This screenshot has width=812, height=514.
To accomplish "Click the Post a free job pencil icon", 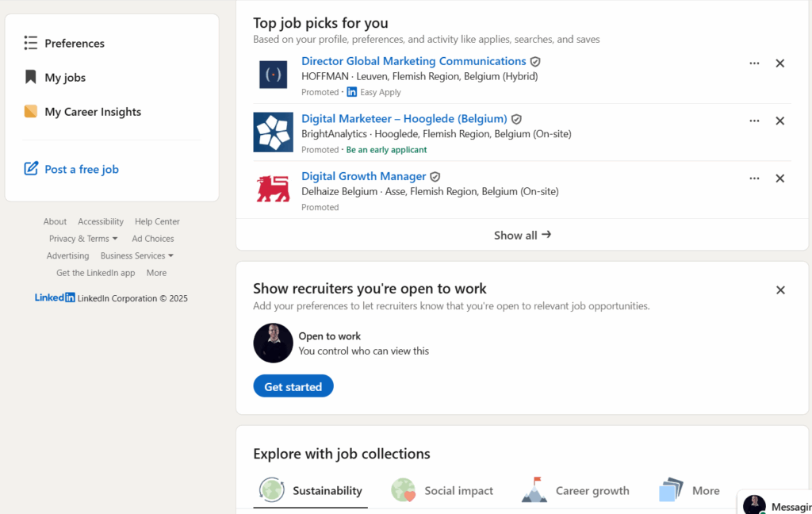I will click(31, 168).
